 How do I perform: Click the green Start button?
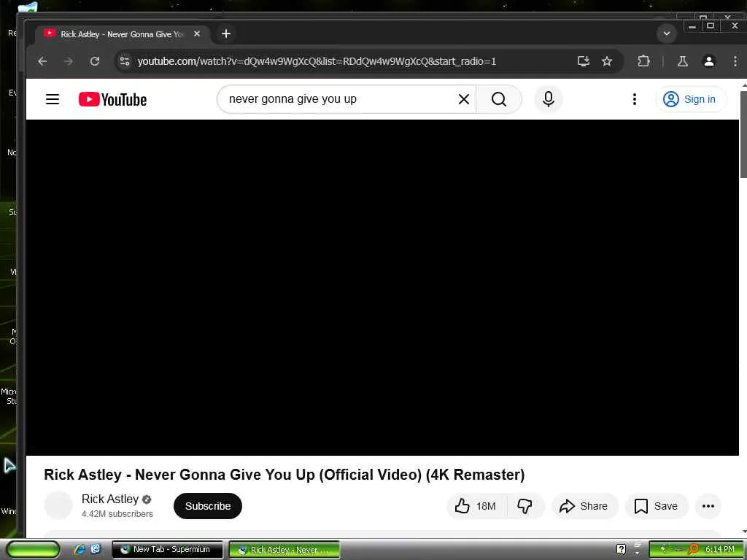(33, 550)
